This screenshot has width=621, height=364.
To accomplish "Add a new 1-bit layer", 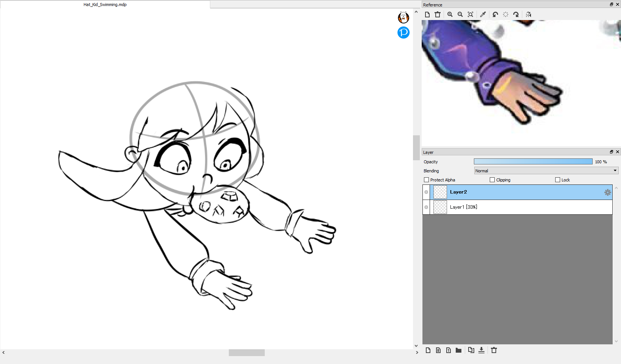I will tap(449, 350).
